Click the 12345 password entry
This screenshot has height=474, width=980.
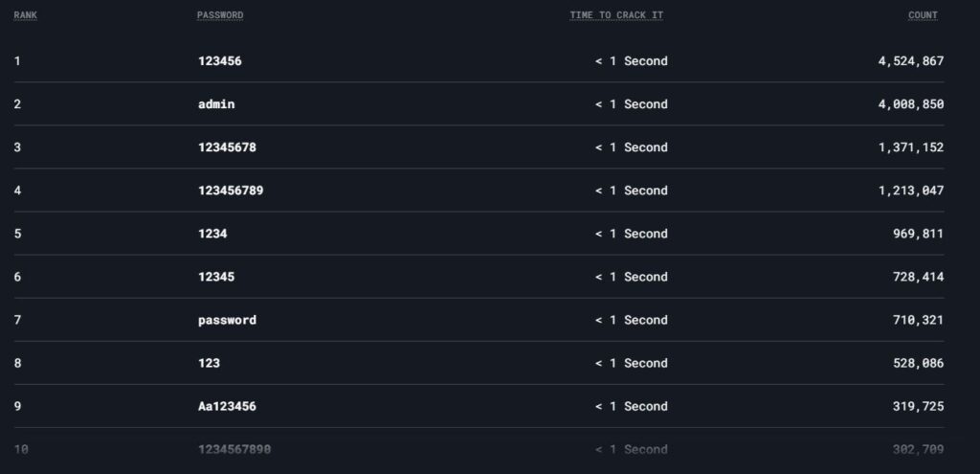pos(216,277)
